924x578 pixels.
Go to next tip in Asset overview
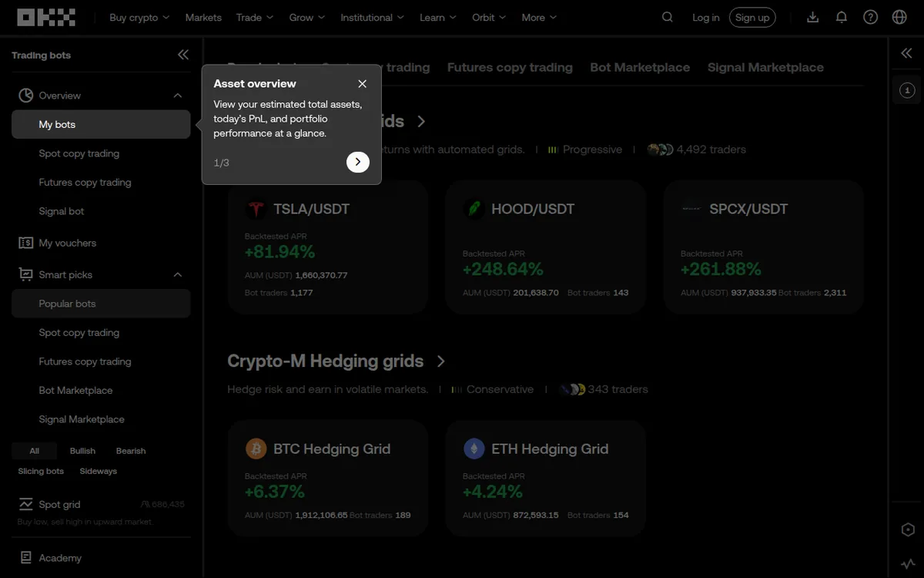358,162
